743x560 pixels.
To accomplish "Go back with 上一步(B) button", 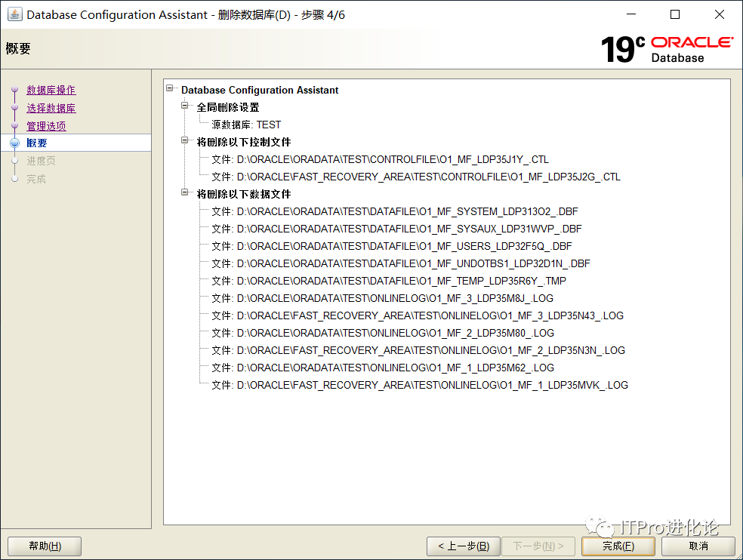I will coord(464,546).
